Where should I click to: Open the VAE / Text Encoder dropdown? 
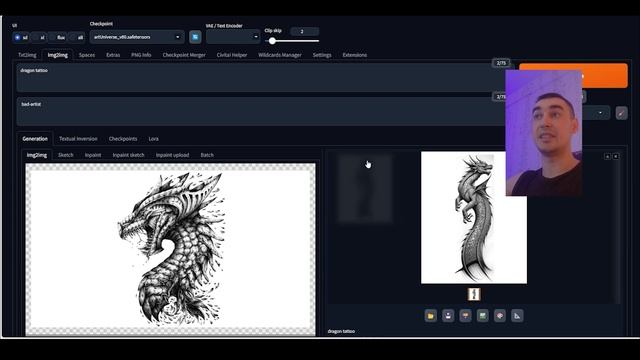(233, 37)
